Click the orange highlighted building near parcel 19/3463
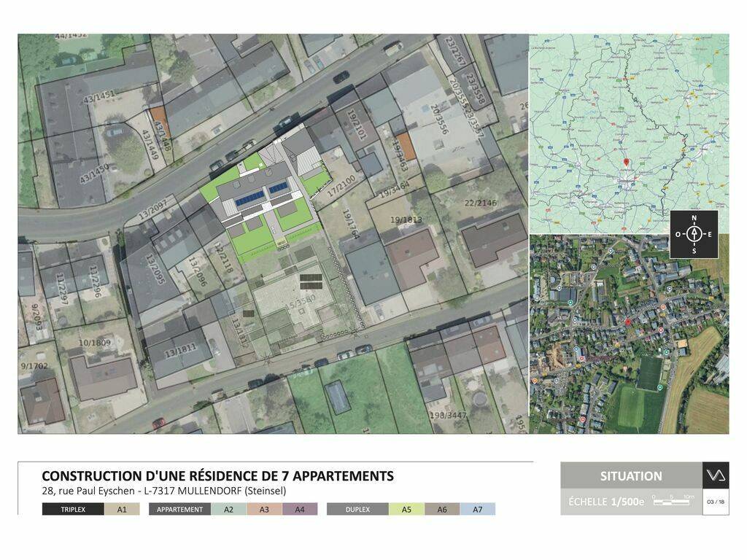Viewport: 747px width, 560px height. tap(406, 147)
